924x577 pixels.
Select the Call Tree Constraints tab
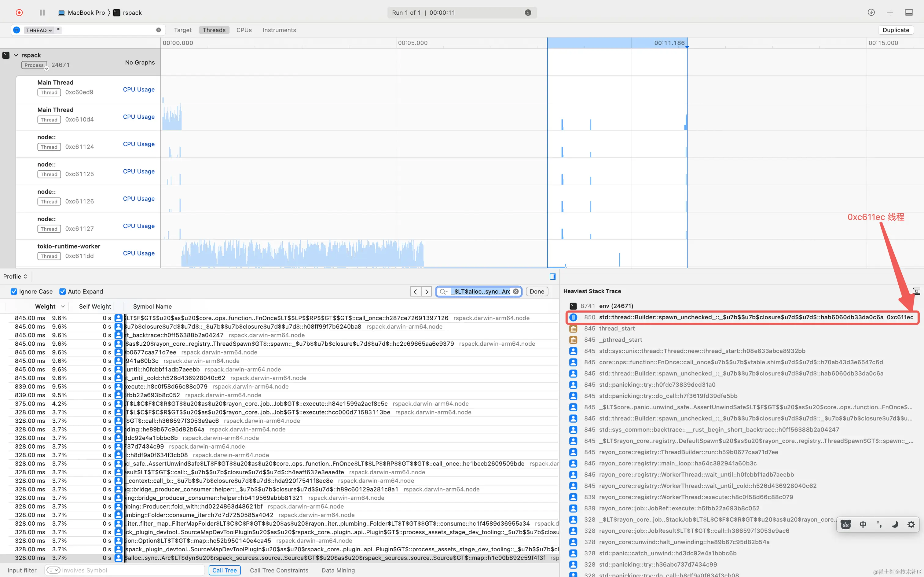coord(279,570)
